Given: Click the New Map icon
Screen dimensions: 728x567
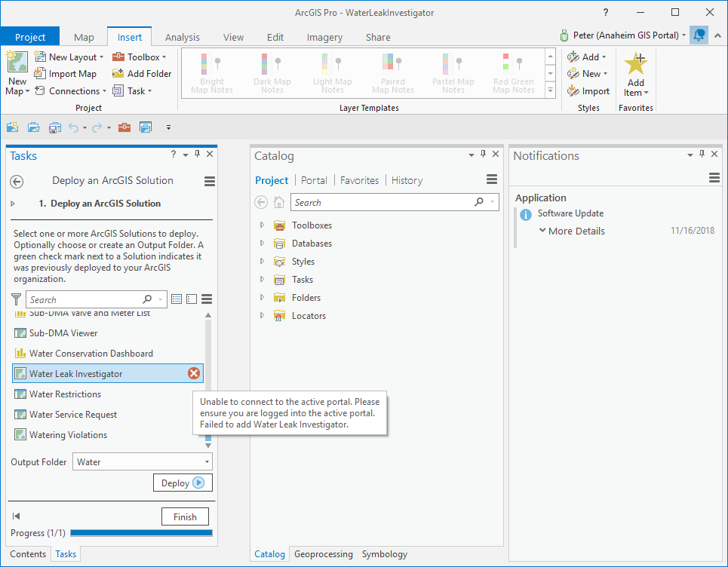Looking at the screenshot, I should pyautogui.click(x=17, y=63).
